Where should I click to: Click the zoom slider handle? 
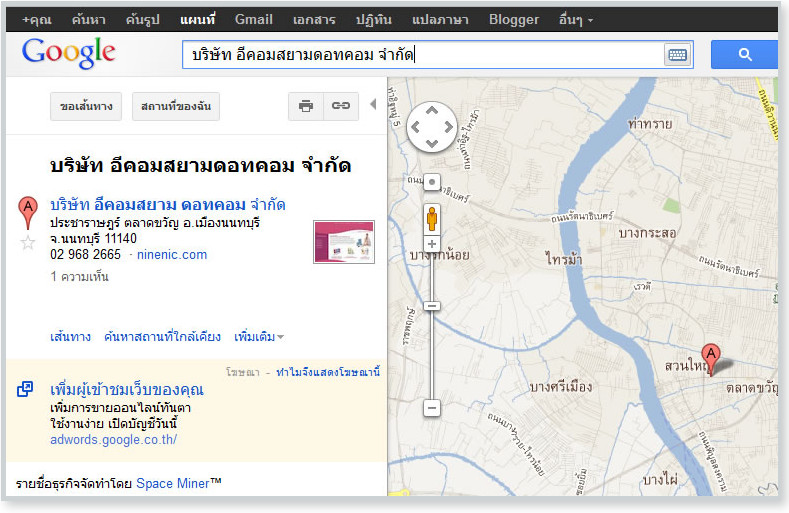coord(432,306)
